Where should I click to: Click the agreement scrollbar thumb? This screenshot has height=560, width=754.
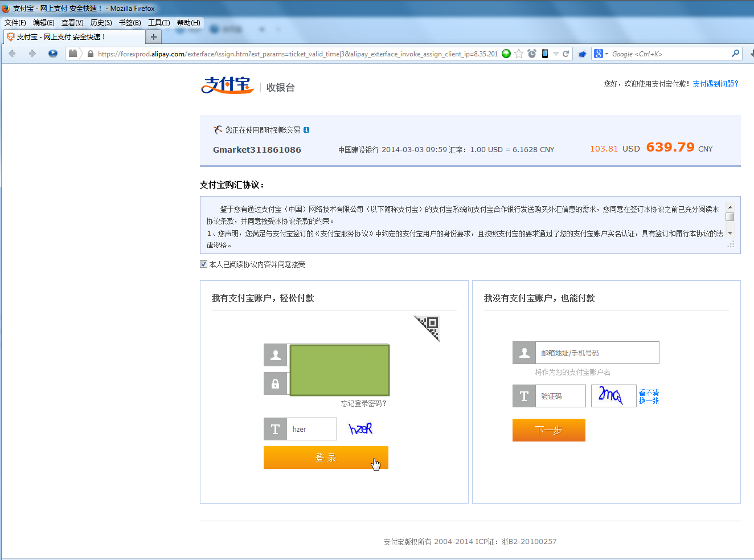(x=730, y=217)
